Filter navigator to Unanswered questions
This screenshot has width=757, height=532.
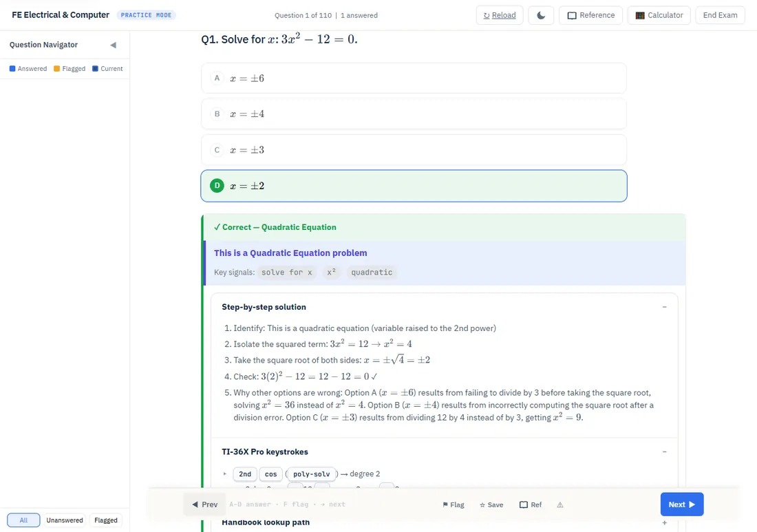pos(64,520)
